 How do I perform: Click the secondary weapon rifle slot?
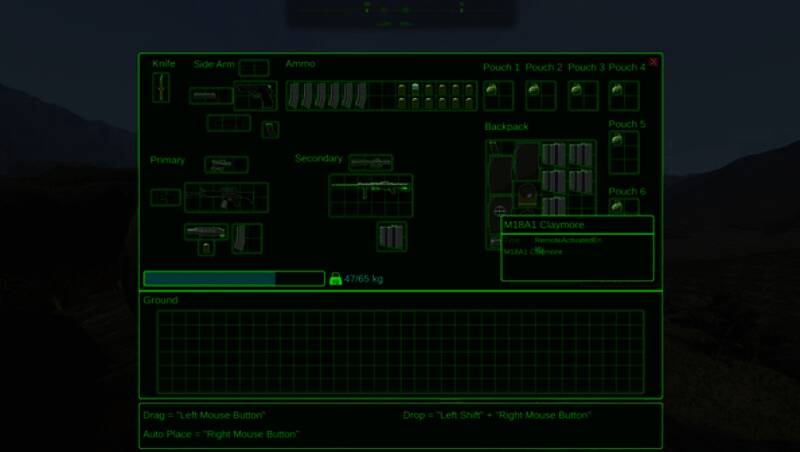pos(370,195)
